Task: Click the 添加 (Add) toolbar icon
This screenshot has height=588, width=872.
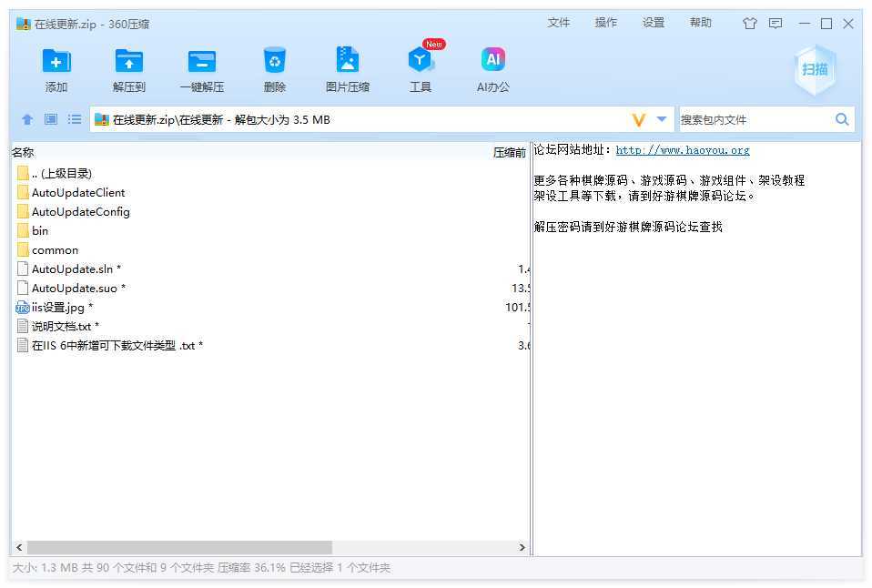Action: click(56, 61)
